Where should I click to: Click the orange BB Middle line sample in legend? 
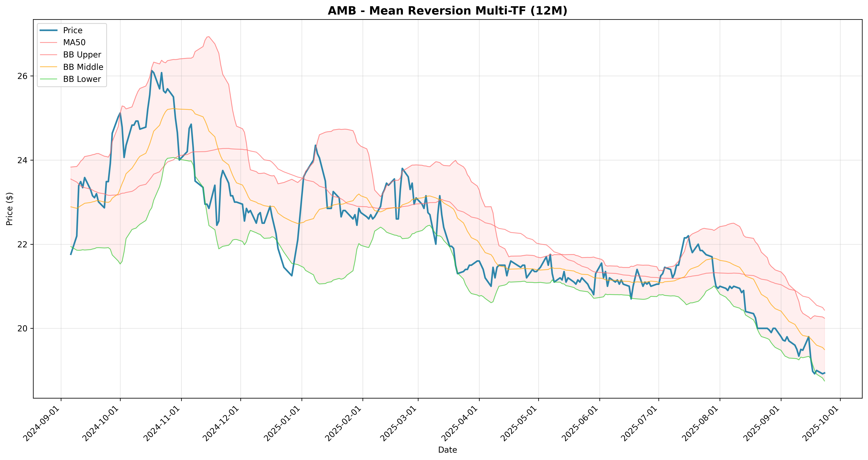(49, 67)
